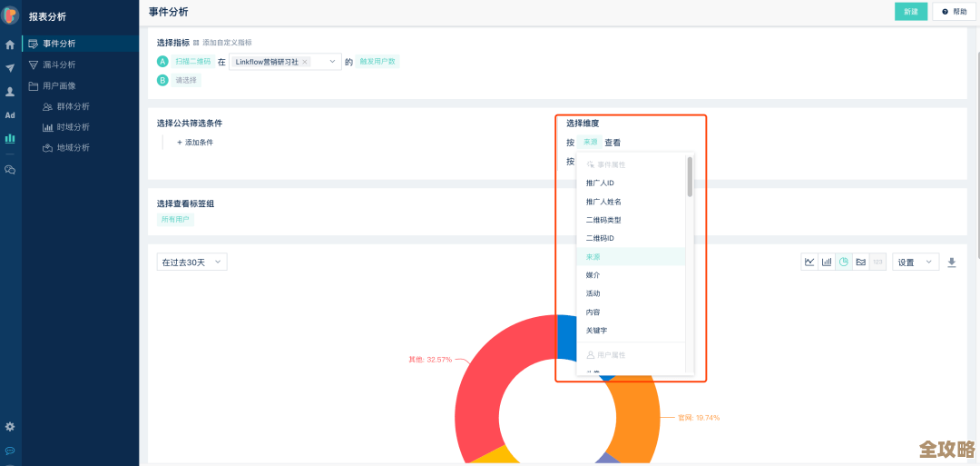Image resolution: width=980 pixels, height=466 pixels.
Task: Choose 二维码类型 from the dimension list
Action: (603, 220)
